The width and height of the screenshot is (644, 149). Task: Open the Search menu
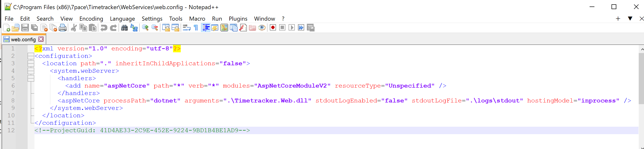click(45, 19)
